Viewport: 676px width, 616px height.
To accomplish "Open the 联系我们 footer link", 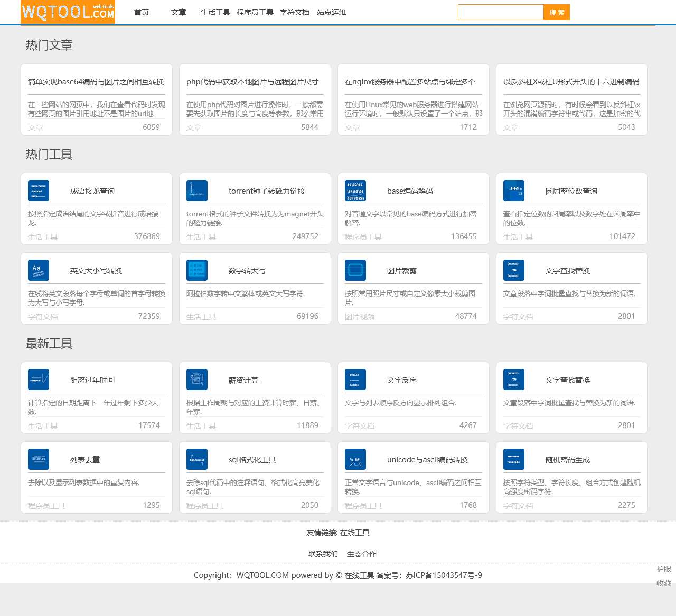I will pos(323,554).
